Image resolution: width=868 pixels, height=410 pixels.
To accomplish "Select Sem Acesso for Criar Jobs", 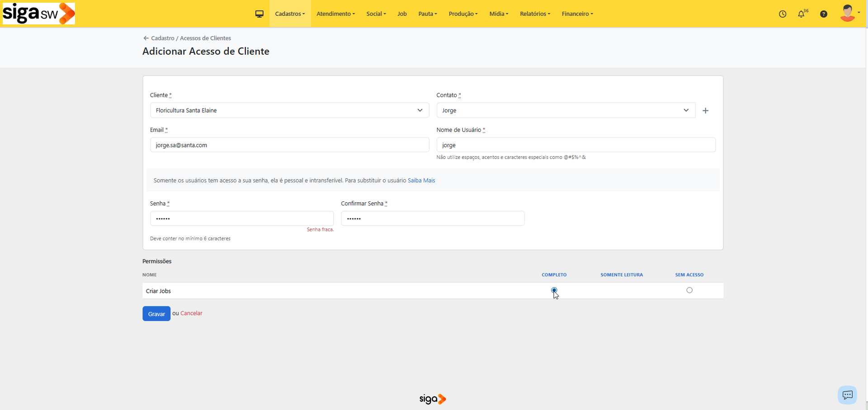I will click(689, 290).
